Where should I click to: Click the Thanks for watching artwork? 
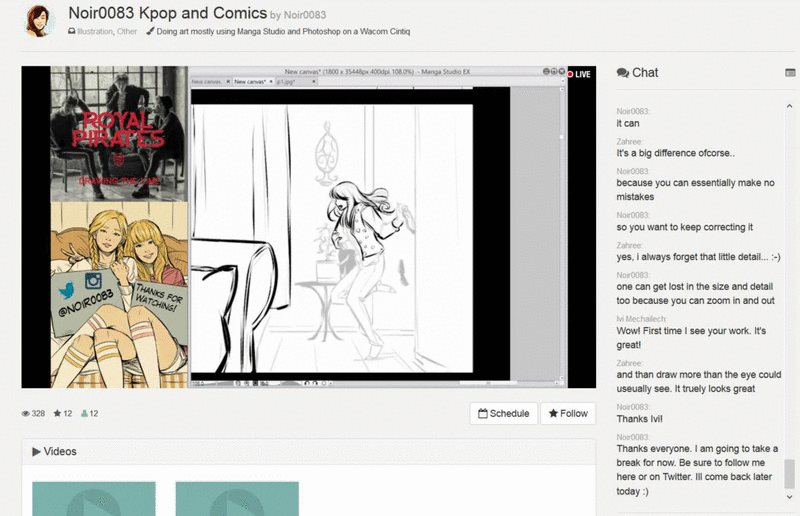(x=119, y=294)
